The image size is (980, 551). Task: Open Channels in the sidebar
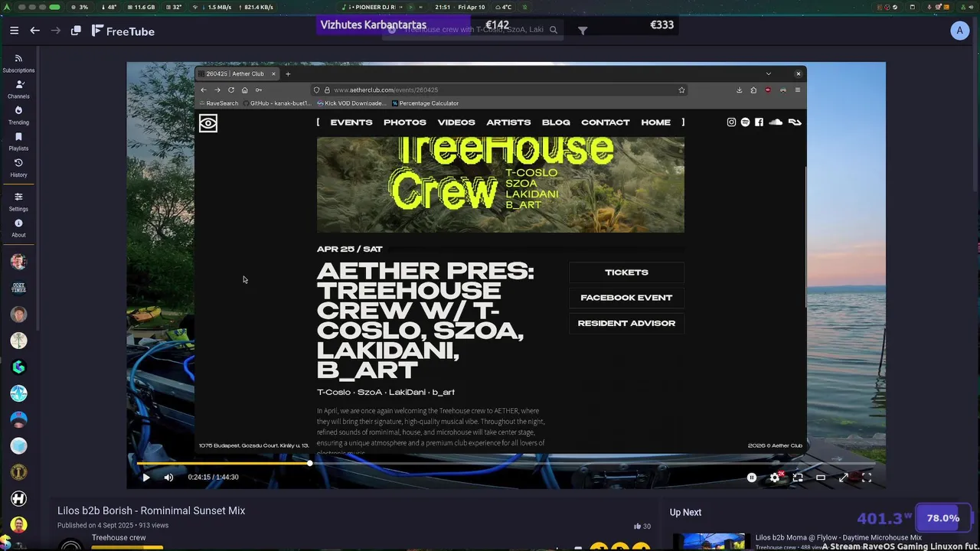tap(18, 90)
